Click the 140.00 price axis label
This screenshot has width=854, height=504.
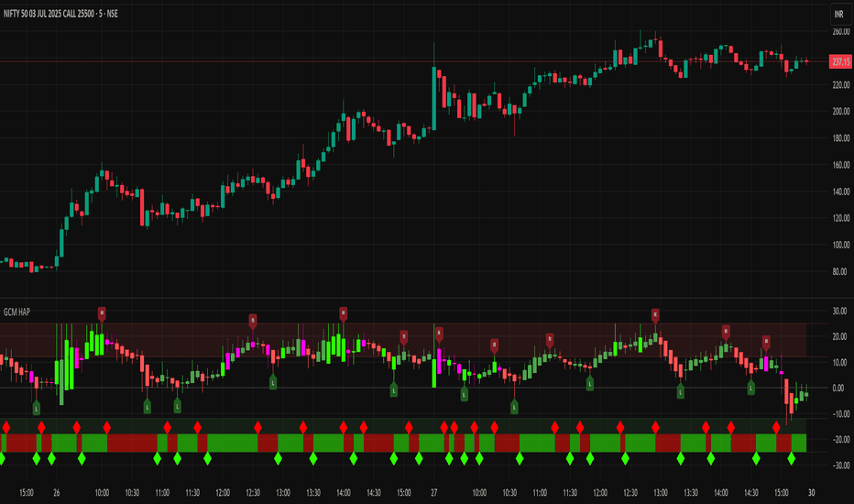coord(841,192)
